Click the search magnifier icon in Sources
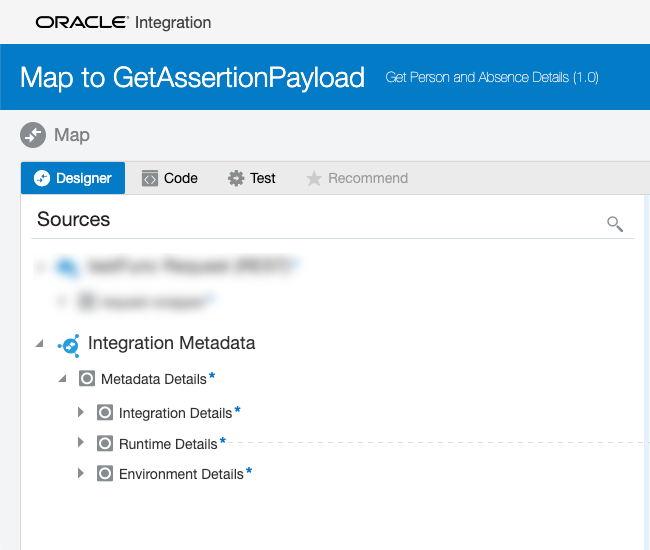 pos(615,223)
